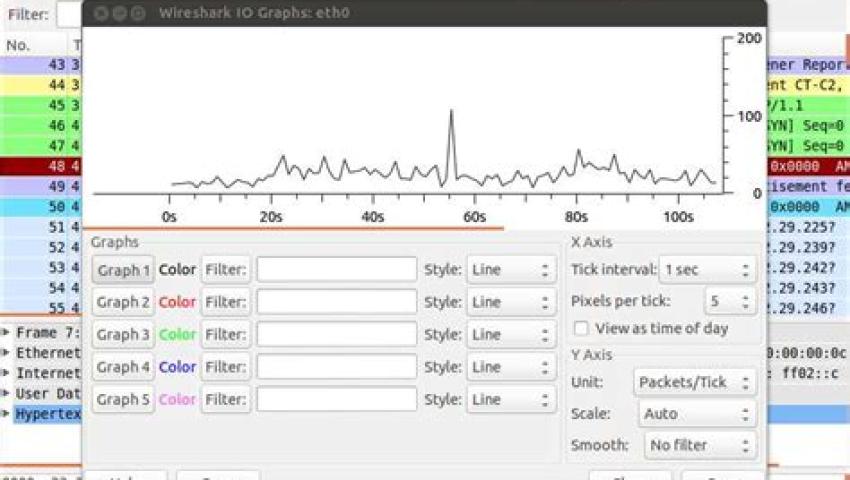Pick the green Graph 3 Color
The height and width of the screenshot is (480, 850).
177,335
